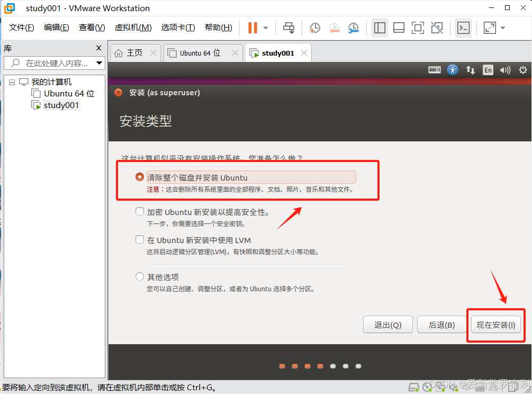The width and height of the screenshot is (532, 394).
Task: Open the 虚拟机(M) menu
Action: pos(133,28)
